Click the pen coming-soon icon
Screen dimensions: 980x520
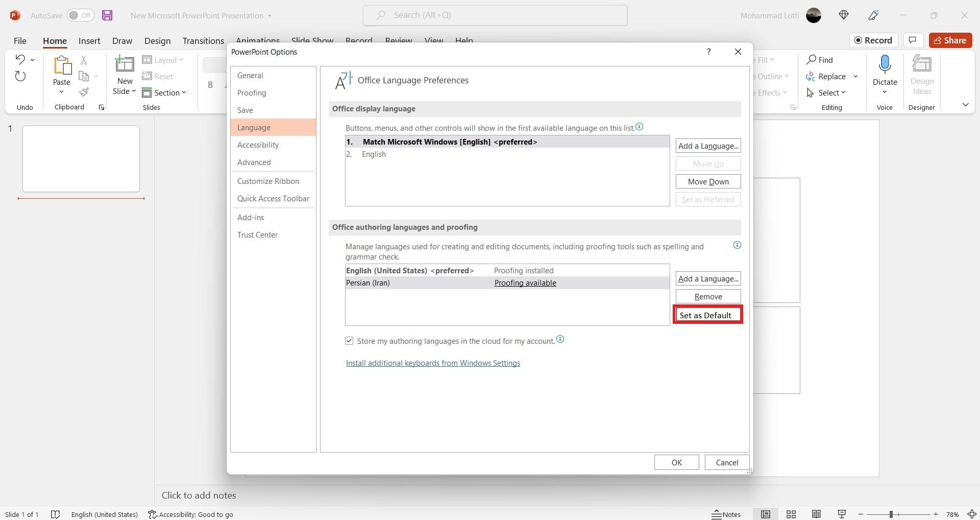coord(873,15)
